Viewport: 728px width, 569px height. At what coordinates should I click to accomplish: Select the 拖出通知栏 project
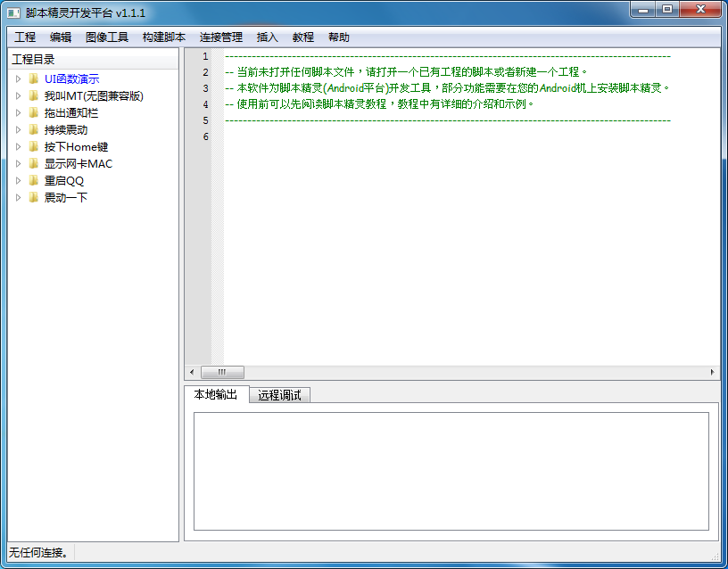(71, 112)
